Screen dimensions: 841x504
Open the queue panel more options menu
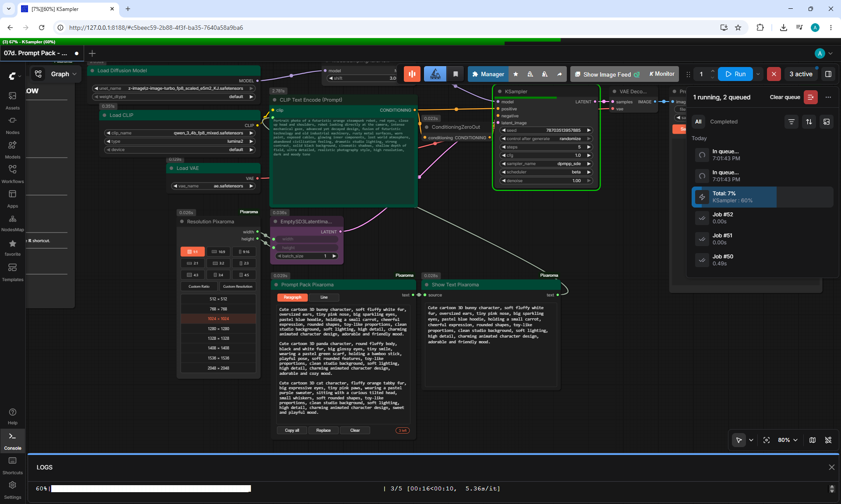click(x=828, y=97)
